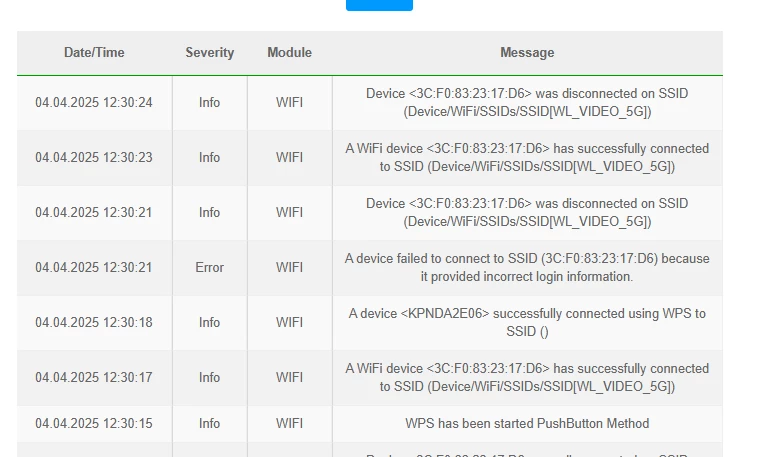Select the incorrect login information message

tap(527, 267)
